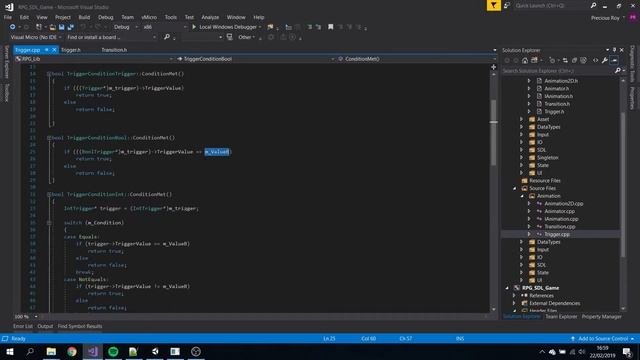Click the Properties wrench icon in Solution Explorer

[604, 60]
